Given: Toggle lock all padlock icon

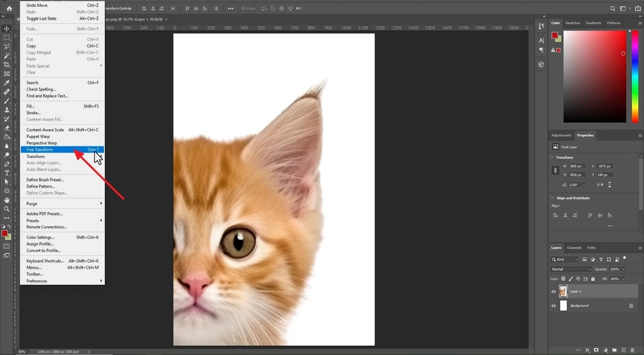Looking at the screenshot, I should pyautogui.click(x=593, y=279).
